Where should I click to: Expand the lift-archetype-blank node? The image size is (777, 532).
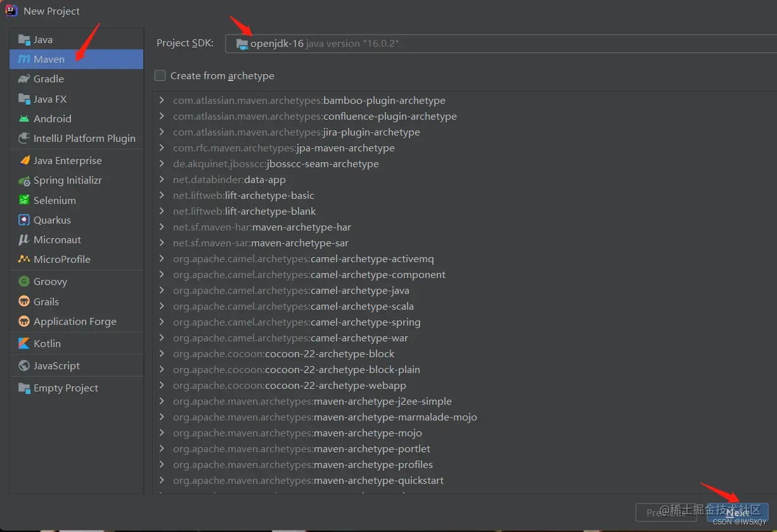(x=162, y=211)
